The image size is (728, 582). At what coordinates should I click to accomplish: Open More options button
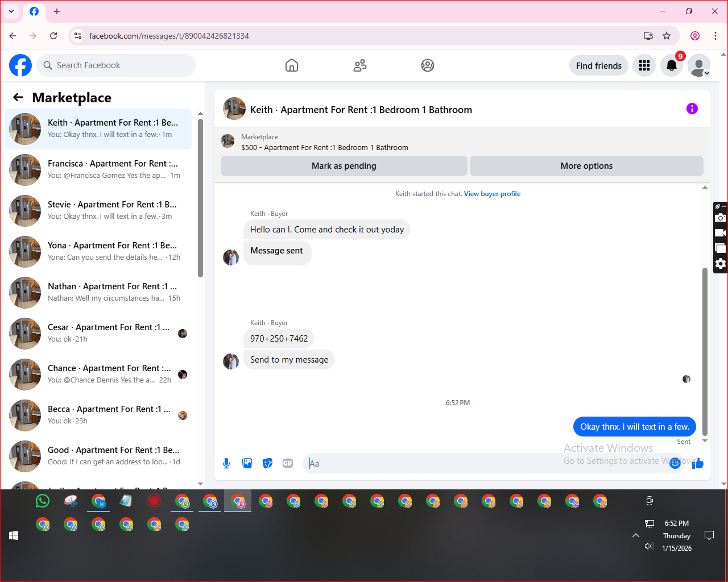[x=586, y=166]
